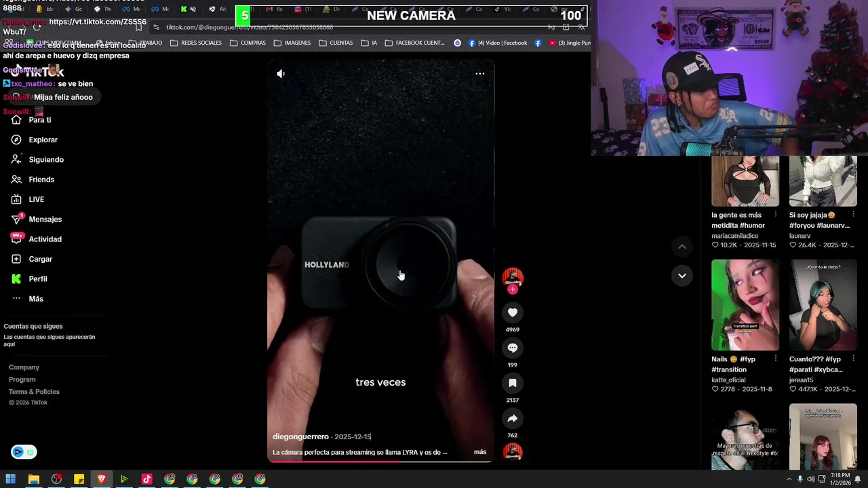Toggle the blue pill switch at sidebar bottom
The height and width of the screenshot is (488, 868).
(x=24, y=452)
